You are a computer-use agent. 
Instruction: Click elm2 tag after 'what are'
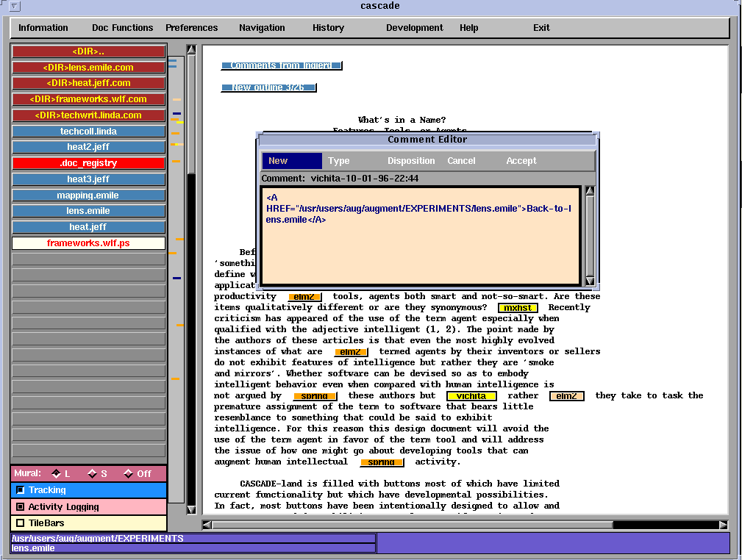pyautogui.click(x=351, y=352)
